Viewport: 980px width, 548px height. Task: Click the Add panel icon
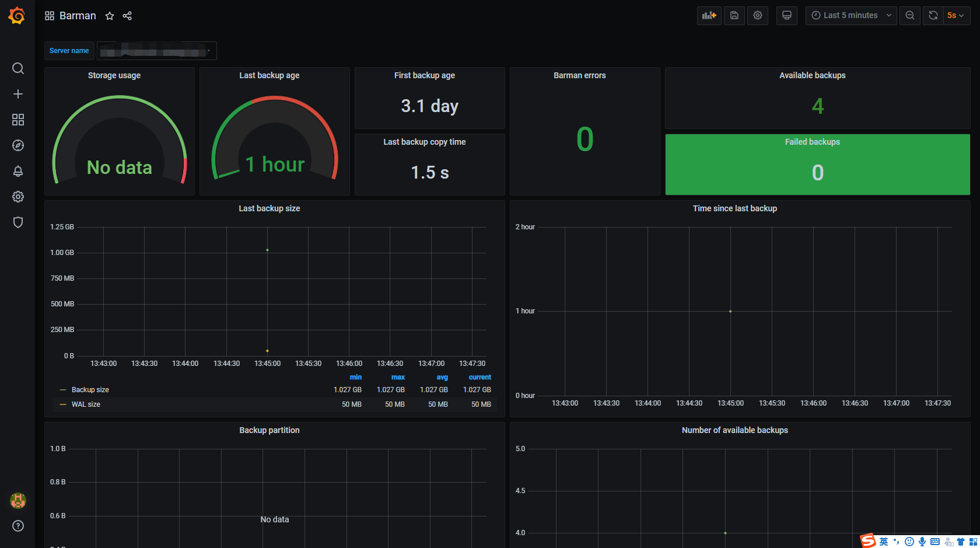[x=709, y=16]
